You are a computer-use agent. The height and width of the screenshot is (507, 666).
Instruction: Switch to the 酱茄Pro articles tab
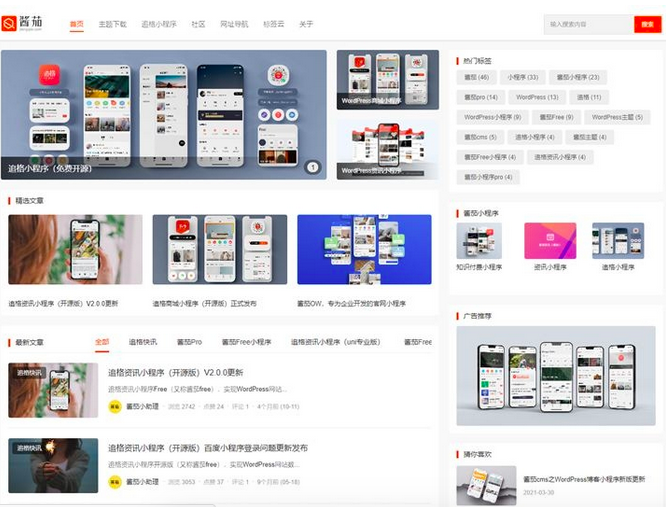[x=189, y=342]
